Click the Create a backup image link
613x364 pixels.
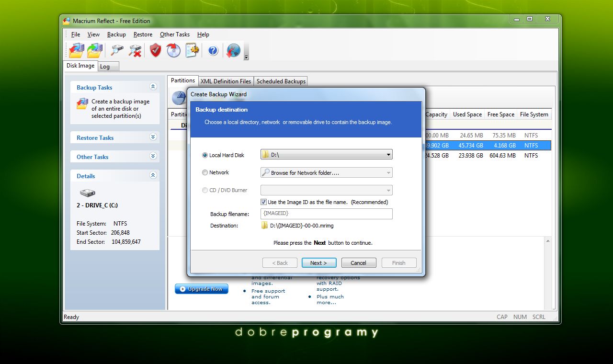coord(121,109)
